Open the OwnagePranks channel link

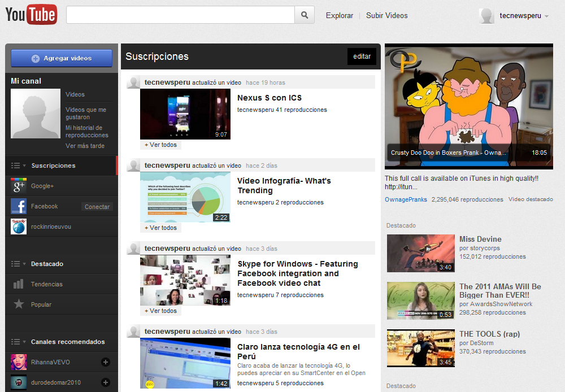pos(406,199)
